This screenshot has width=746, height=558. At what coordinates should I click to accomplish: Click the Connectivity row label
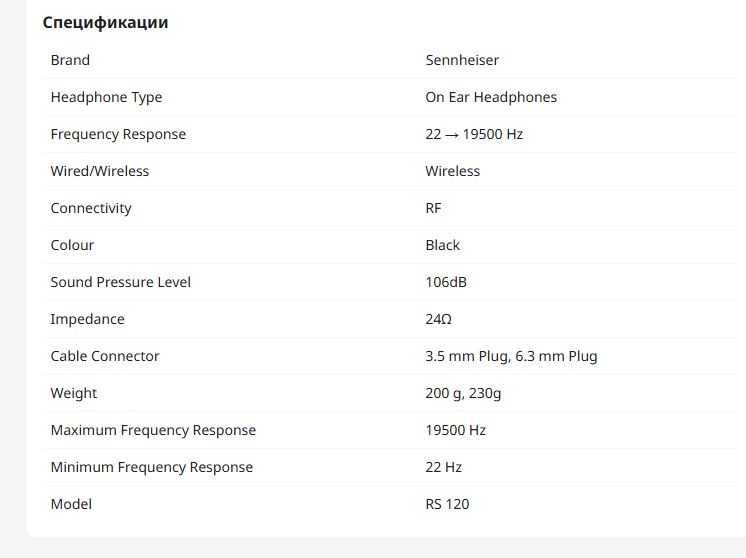click(91, 208)
